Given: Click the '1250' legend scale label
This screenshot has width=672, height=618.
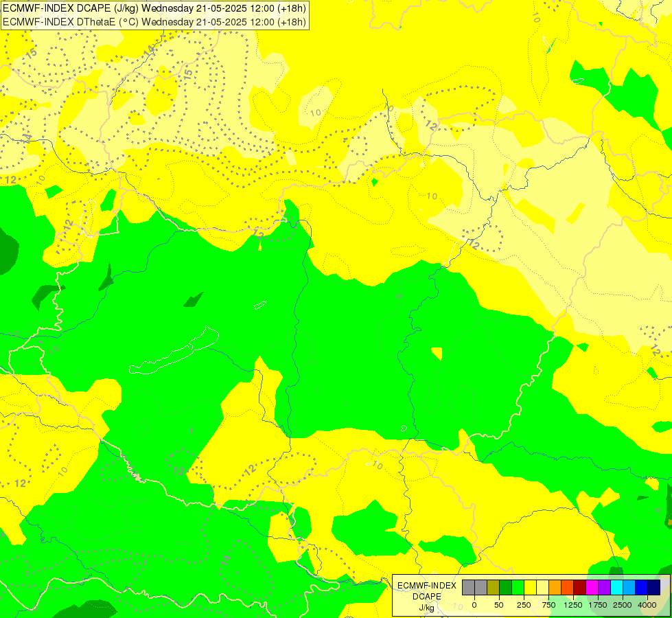Looking at the screenshot, I should (x=573, y=605).
